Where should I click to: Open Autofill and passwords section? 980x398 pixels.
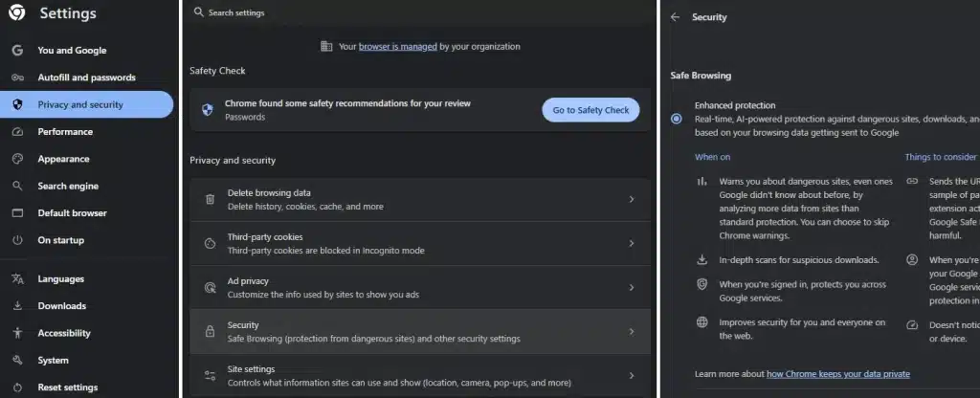(87, 77)
